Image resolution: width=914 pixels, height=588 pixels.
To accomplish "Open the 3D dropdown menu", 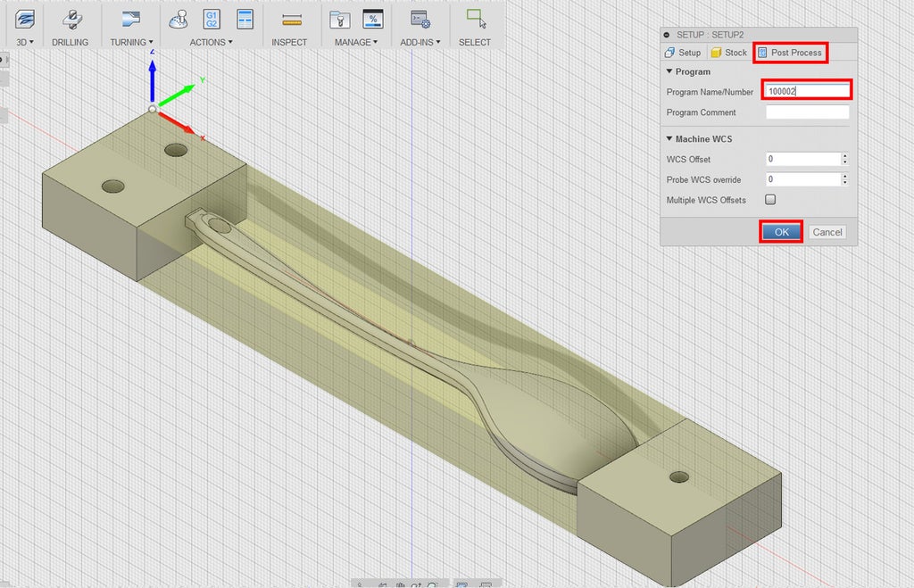I will tap(25, 42).
